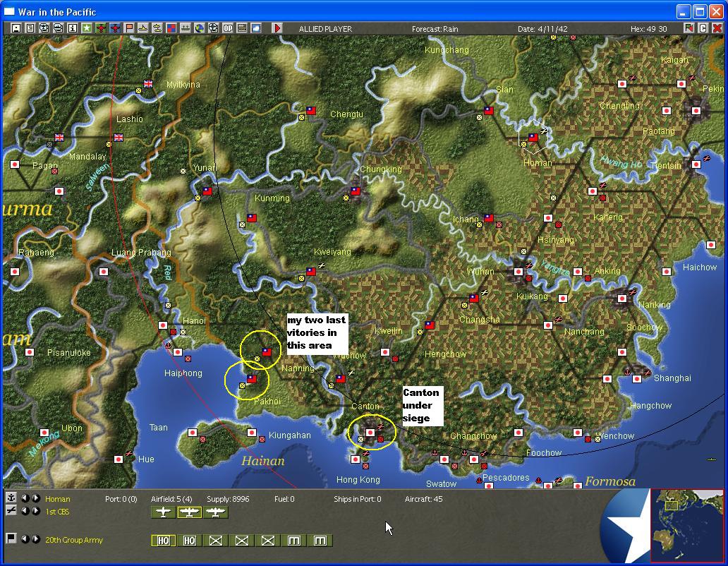
Task: Click the 'Forecast: Rain' status text
Action: pyautogui.click(x=435, y=29)
